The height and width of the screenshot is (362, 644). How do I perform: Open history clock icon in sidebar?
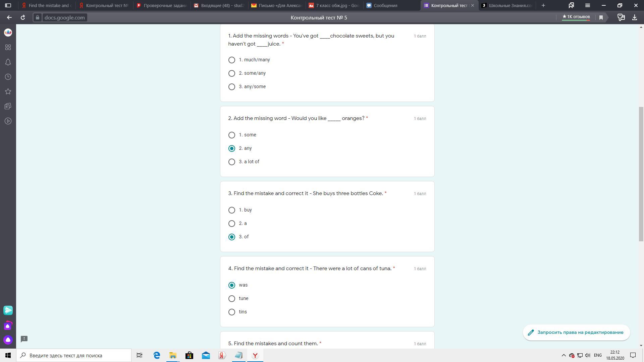[x=8, y=77]
